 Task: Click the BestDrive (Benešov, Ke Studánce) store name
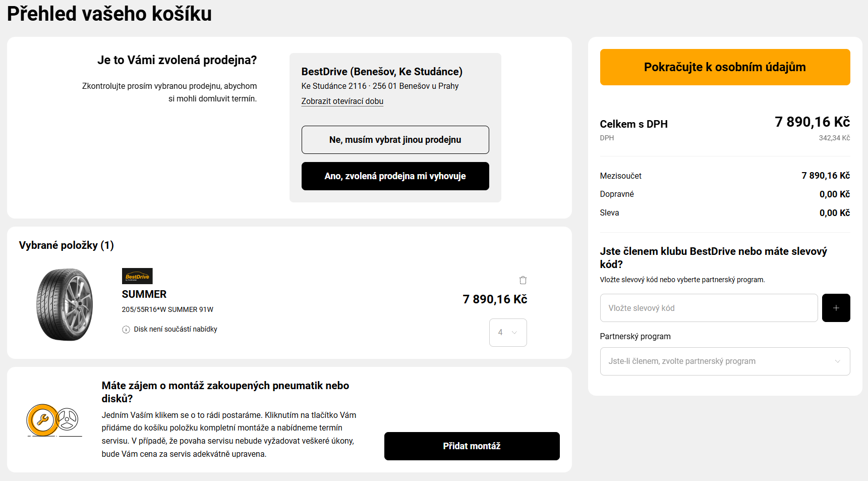click(x=382, y=72)
